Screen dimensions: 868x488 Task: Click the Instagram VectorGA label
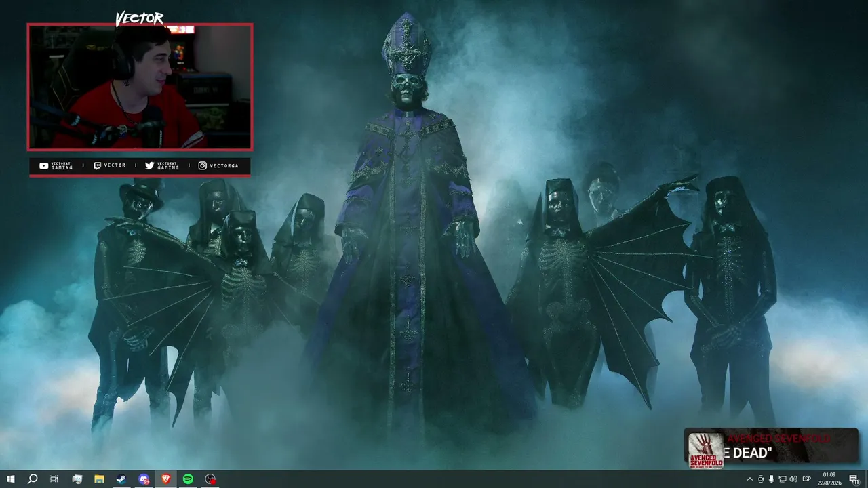pyautogui.click(x=218, y=165)
